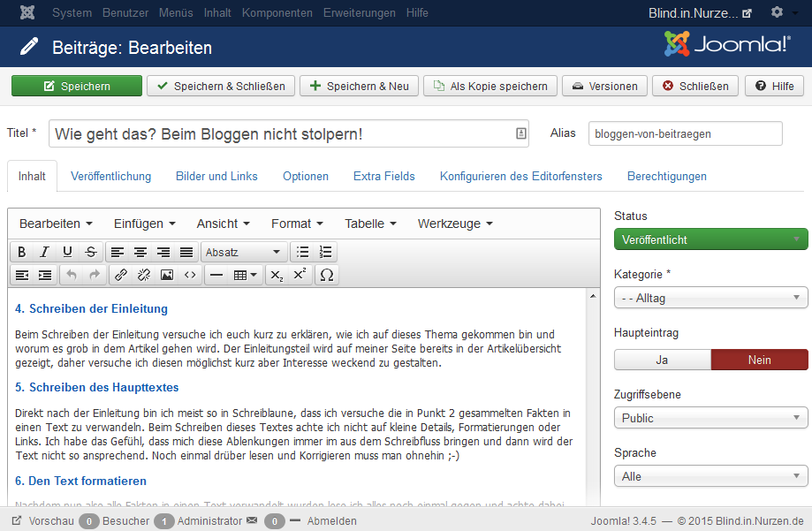The width and height of the screenshot is (812, 531).
Task: Open the Erweiterungen menu
Action: [360, 12]
